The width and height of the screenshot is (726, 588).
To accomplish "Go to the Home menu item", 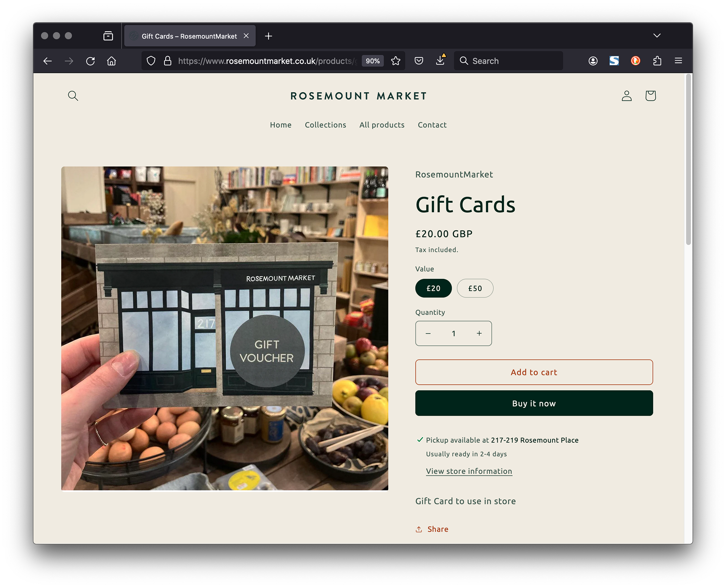I will (x=281, y=125).
